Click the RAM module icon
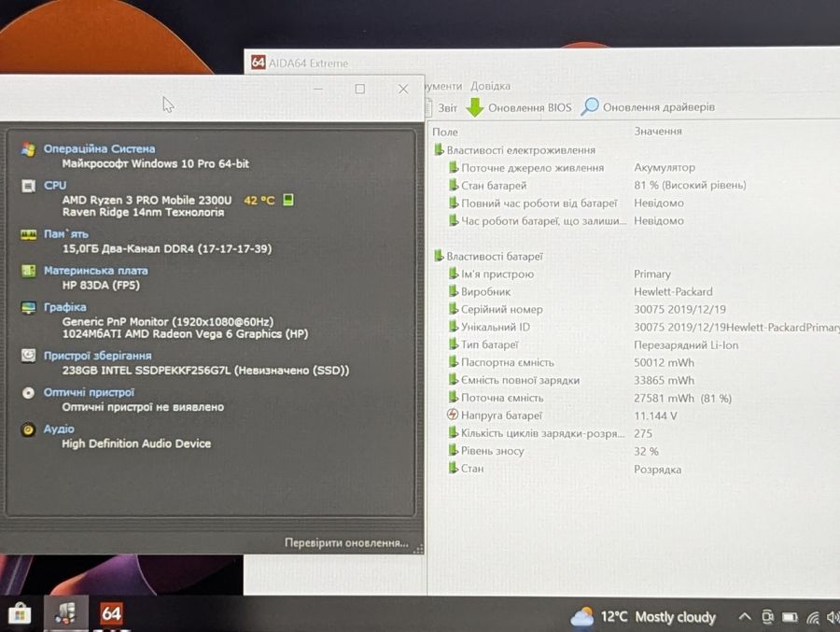Viewport: 840px width, 632px height. coord(28,235)
